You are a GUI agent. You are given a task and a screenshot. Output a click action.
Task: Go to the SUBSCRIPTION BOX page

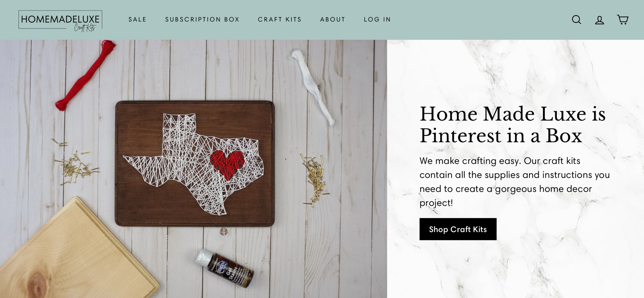click(202, 19)
